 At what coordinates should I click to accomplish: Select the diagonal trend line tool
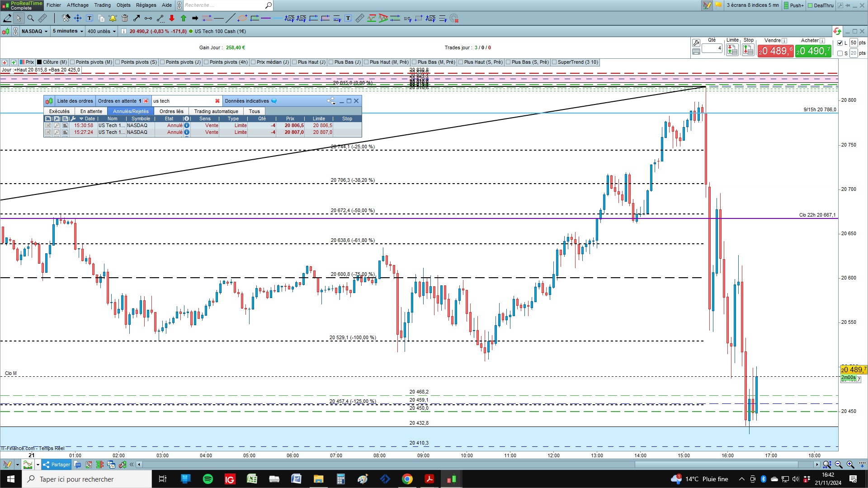tap(231, 18)
